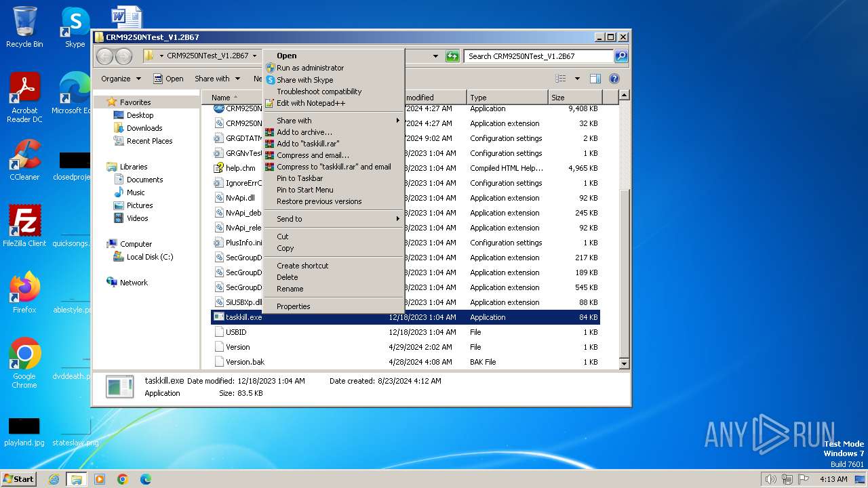Click Pin to Taskbar menu item
This screenshot has width=868, height=488.
click(300, 178)
